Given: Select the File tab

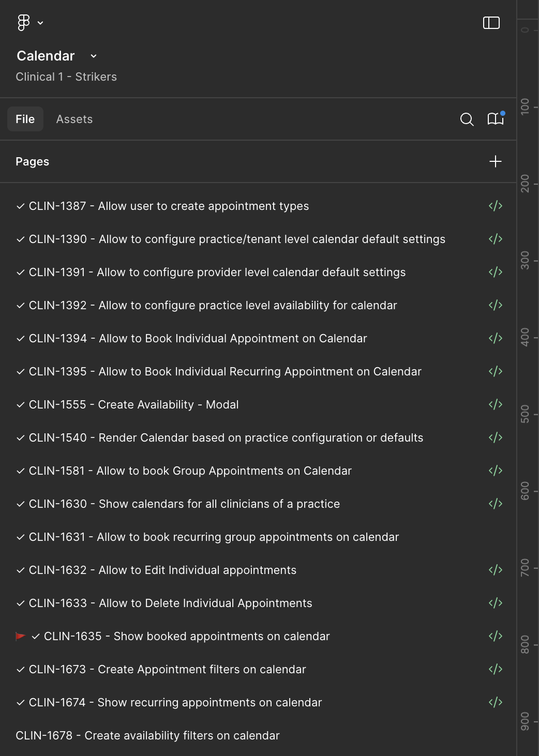Looking at the screenshot, I should pos(25,119).
